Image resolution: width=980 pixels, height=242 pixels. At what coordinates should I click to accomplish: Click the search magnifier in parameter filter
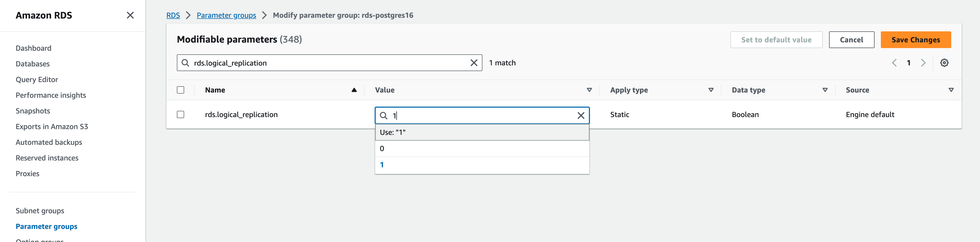point(185,63)
